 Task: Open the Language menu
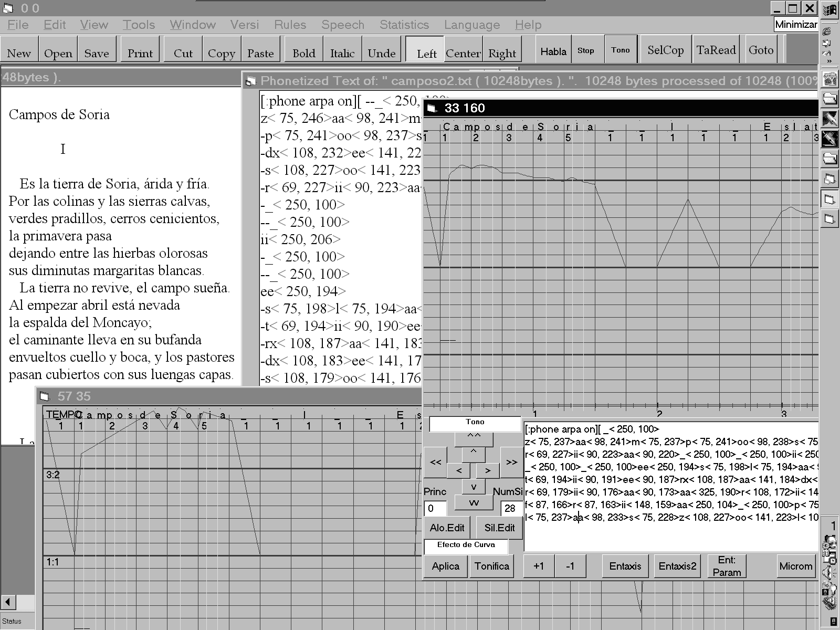coord(472,25)
